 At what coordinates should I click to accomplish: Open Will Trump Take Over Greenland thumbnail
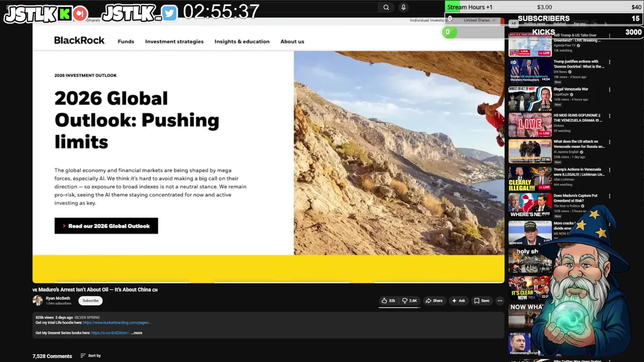pos(530,44)
